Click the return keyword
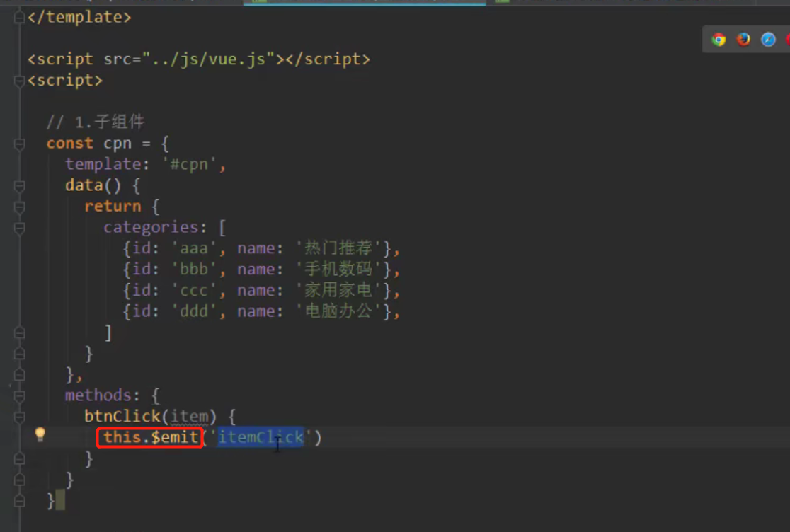The height and width of the screenshot is (532, 790). coord(113,207)
